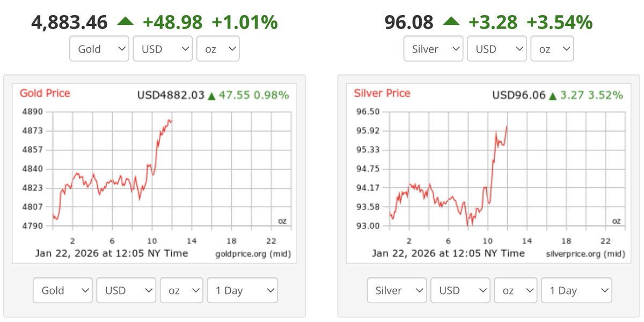This screenshot has height=322, width=644.
Task: Click the green up arrow beside 96.08
Action: (451, 22)
